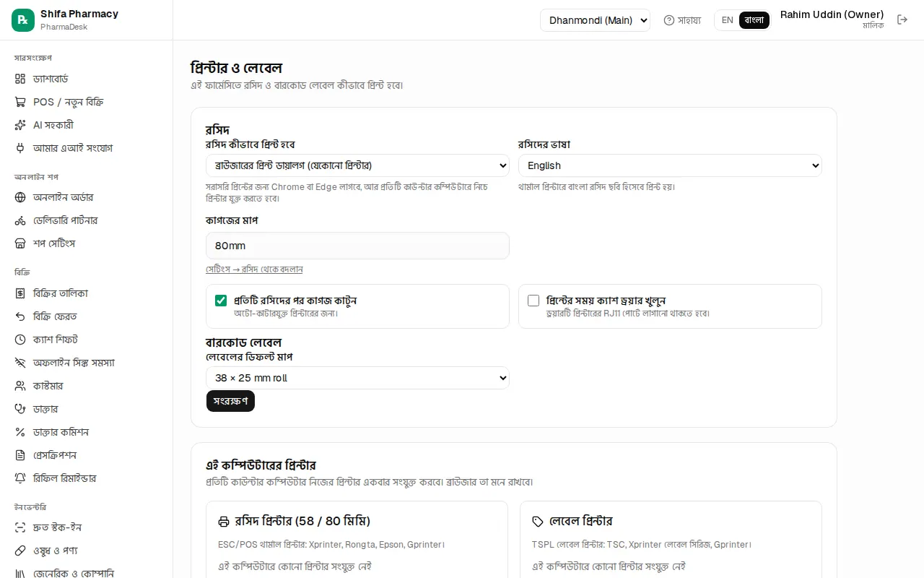This screenshot has height=578, width=924.
Task: Click the logout icon beside the owner name
Action: point(902,20)
